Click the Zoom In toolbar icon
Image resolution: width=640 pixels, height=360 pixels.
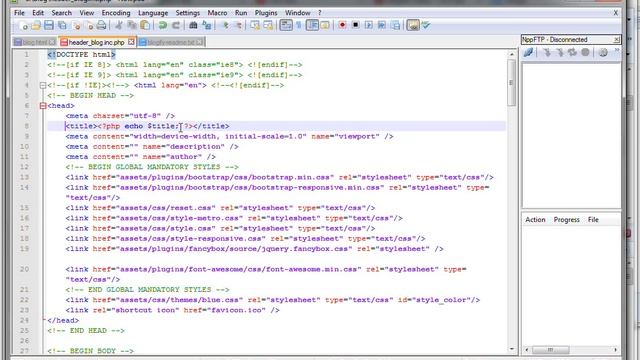[x=225, y=25]
